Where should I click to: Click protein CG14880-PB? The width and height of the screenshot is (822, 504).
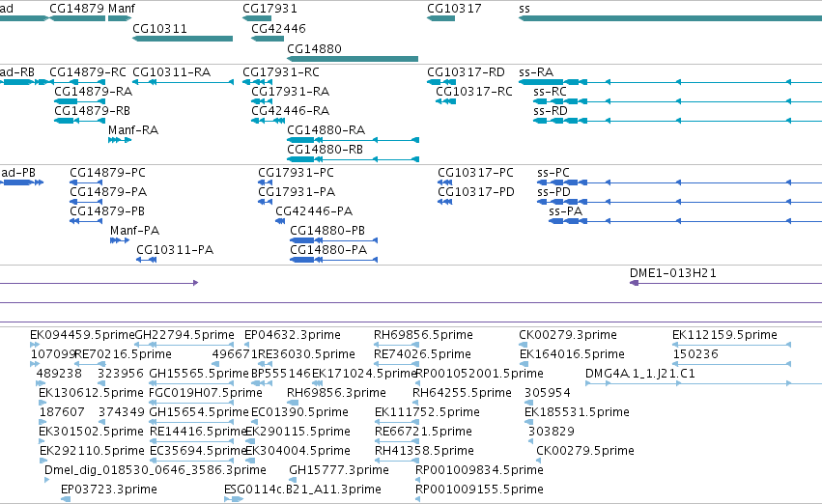pyautogui.click(x=327, y=231)
